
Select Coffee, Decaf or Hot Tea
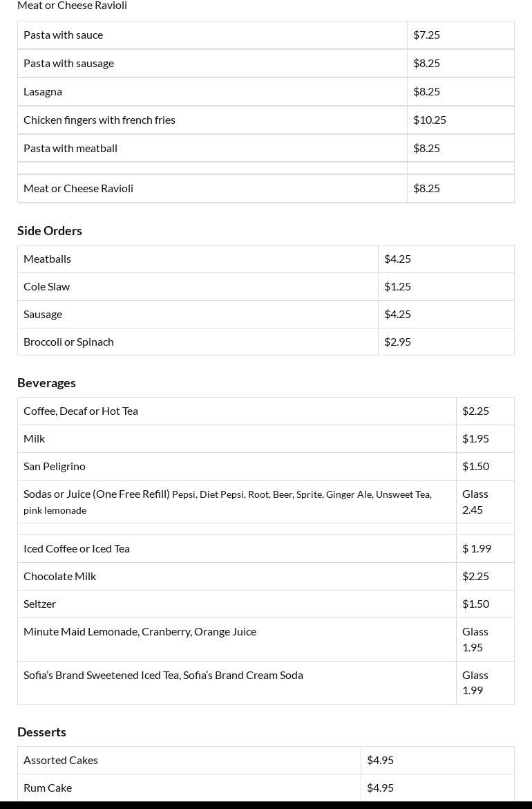coord(81,411)
